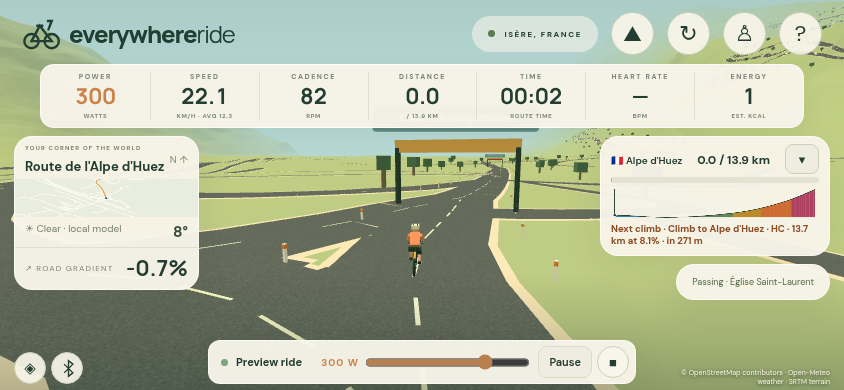The width and height of the screenshot is (844, 390).
Task: Click the cyclist avatar on the road
Action: point(414,250)
